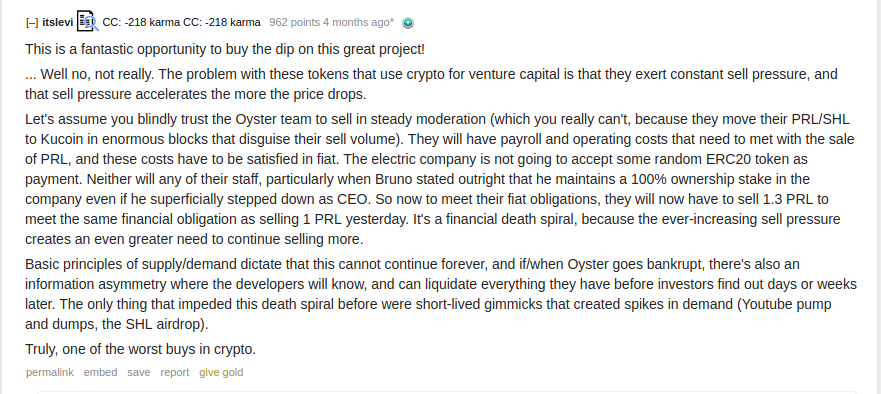The height and width of the screenshot is (394, 881).
Task: Click the embed link under the comment
Action: 101,372
